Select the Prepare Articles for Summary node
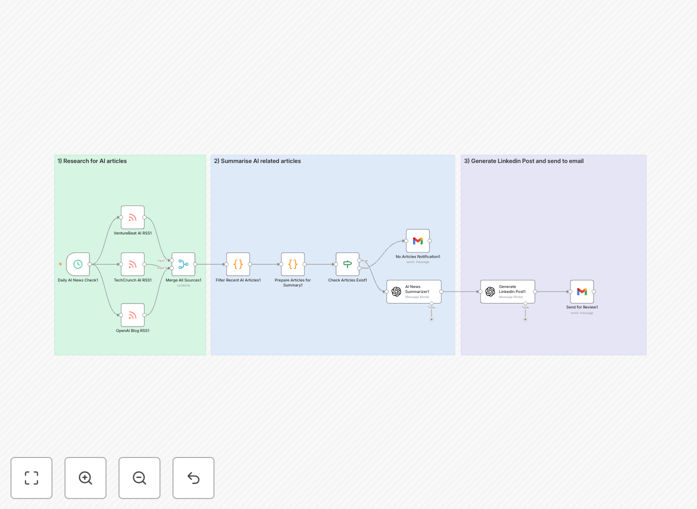Viewport: 697px width, 509px height. click(x=292, y=265)
